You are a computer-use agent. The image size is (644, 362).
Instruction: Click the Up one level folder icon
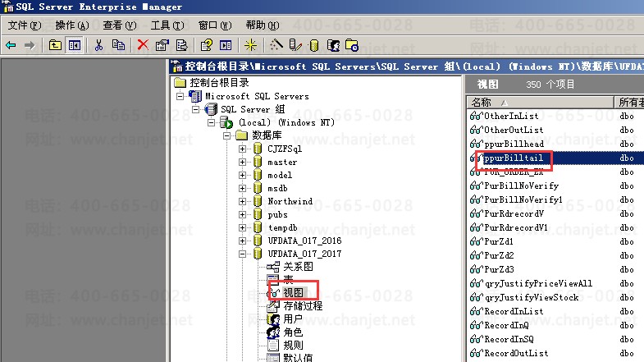(55, 45)
